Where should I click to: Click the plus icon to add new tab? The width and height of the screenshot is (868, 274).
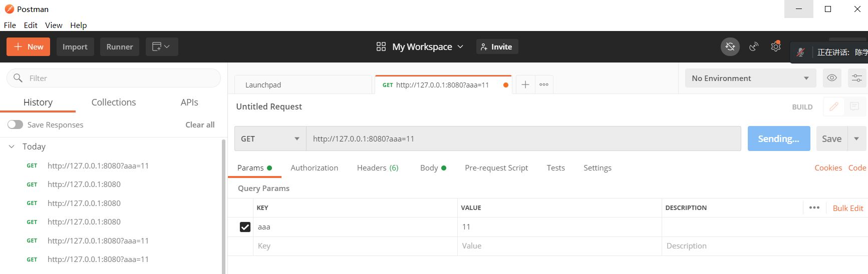point(525,85)
